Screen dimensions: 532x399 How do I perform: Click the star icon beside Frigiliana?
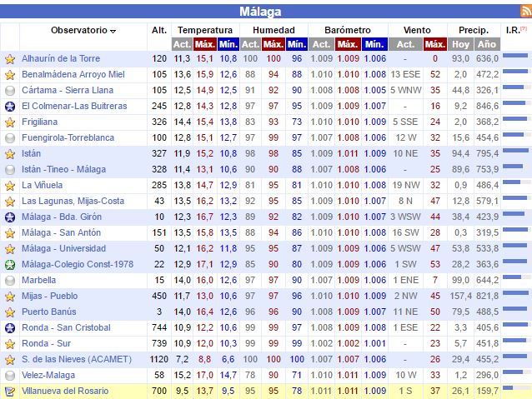pos(10,122)
